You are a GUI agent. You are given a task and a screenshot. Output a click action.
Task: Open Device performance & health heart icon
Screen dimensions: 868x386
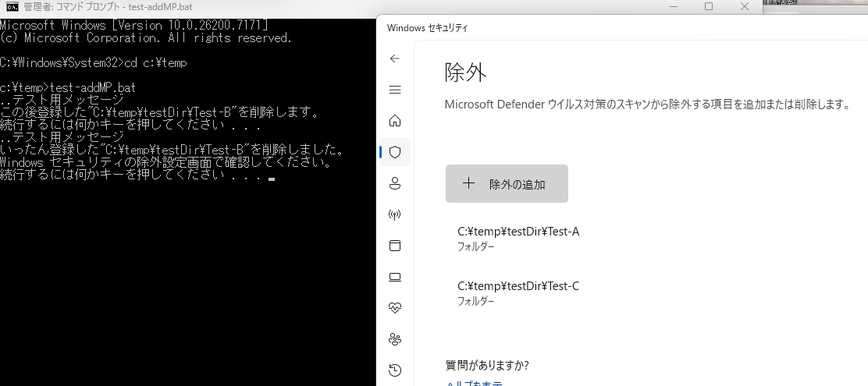tap(395, 308)
